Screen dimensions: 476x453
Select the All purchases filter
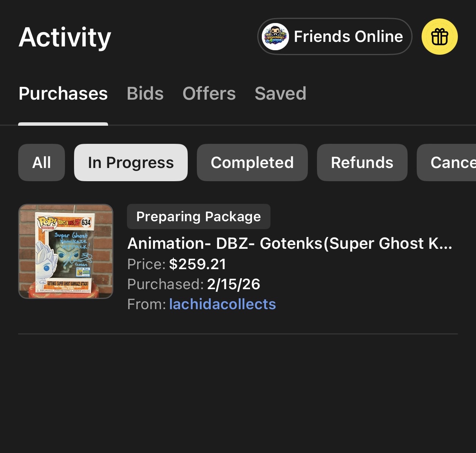[42, 163]
